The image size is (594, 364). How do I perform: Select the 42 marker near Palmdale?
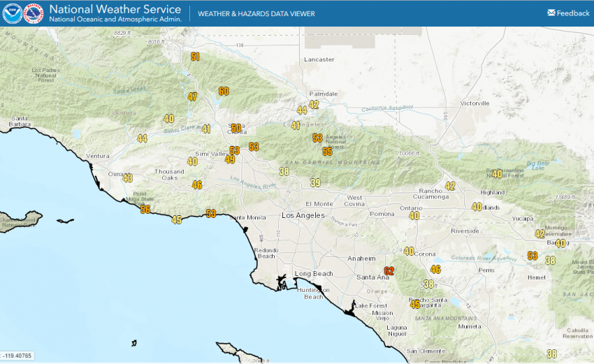314,105
